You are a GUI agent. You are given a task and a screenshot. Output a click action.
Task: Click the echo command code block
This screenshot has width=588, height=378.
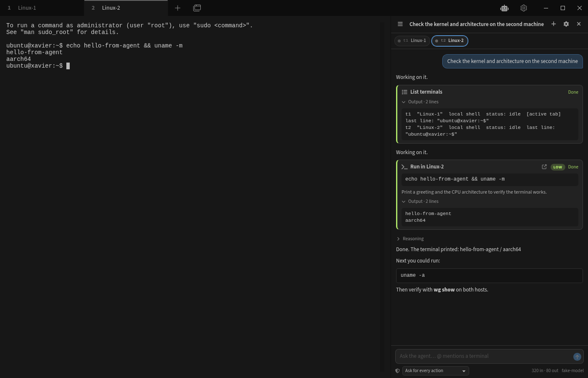[490, 179]
